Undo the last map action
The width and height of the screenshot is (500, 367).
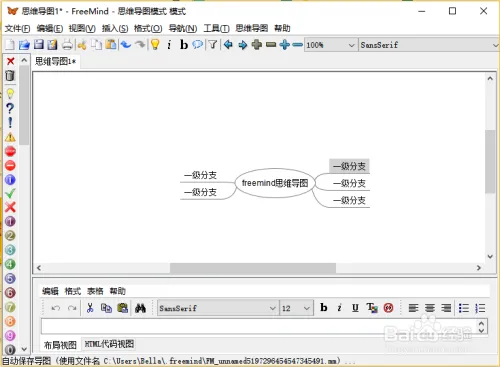[x=126, y=44]
